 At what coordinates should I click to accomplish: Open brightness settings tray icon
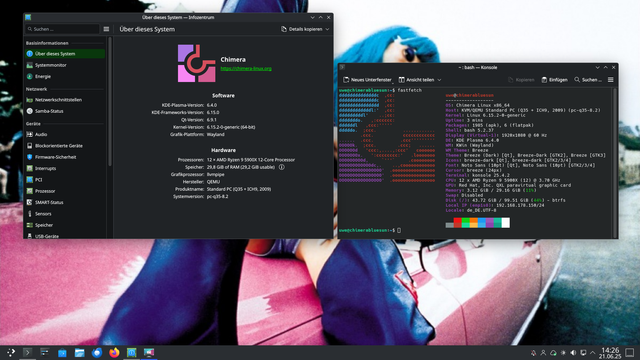pos(563,353)
